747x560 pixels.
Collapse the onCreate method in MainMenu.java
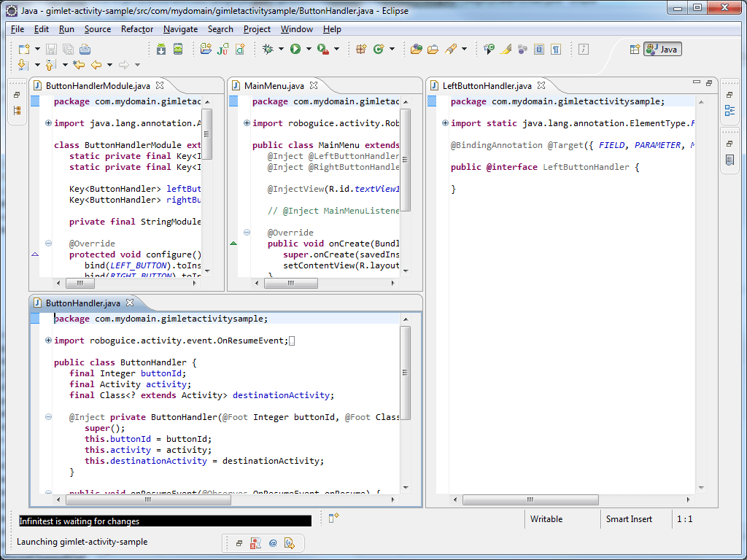tap(247, 233)
